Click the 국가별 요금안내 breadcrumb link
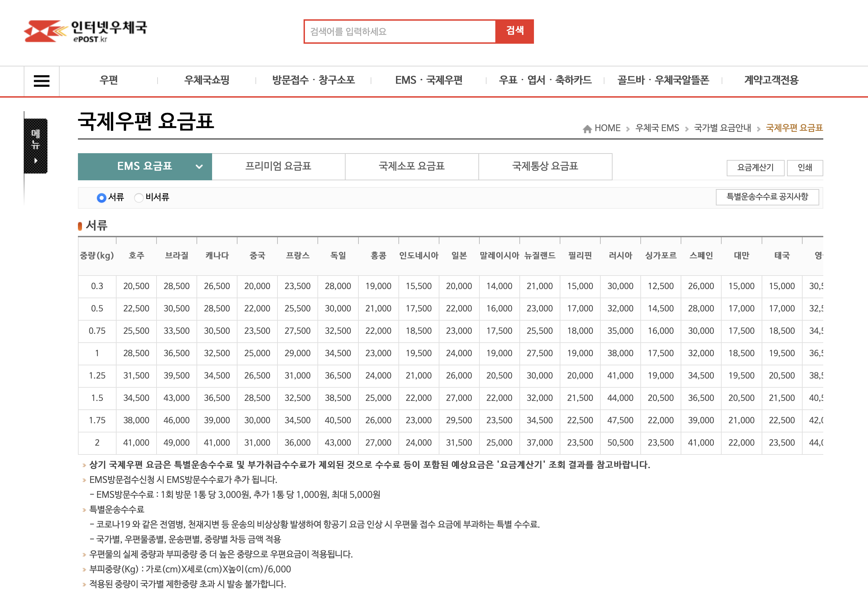This screenshot has height=608, width=868. point(723,128)
